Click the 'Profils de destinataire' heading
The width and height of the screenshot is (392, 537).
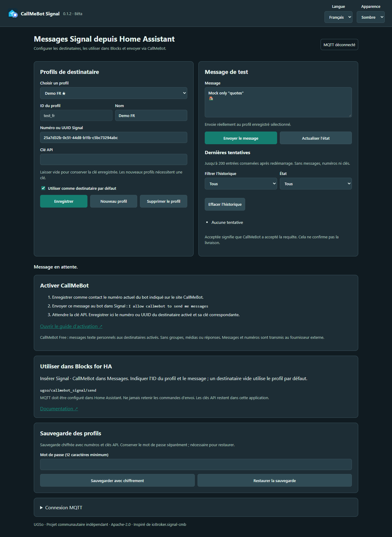click(70, 72)
